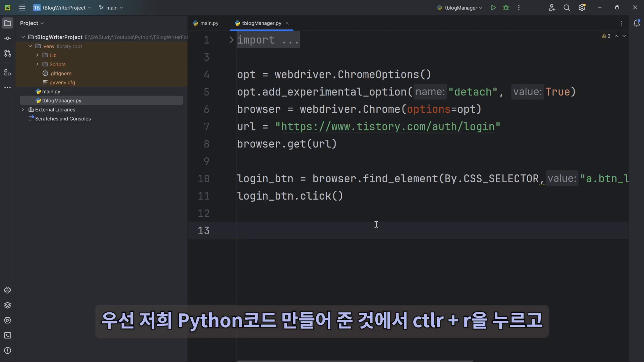Enable the detach experimental option toggle

(557, 92)
